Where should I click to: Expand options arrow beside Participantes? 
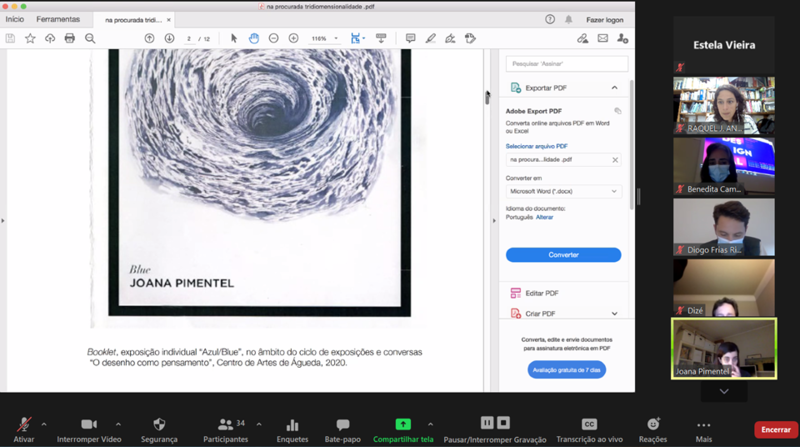(259, 424)
